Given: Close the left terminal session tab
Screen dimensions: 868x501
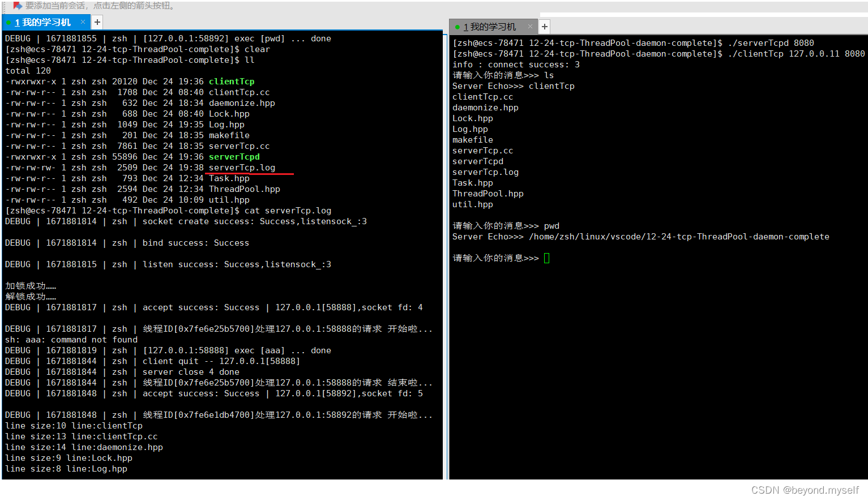Looking at the screenshot, I should [x=83, y=22].
